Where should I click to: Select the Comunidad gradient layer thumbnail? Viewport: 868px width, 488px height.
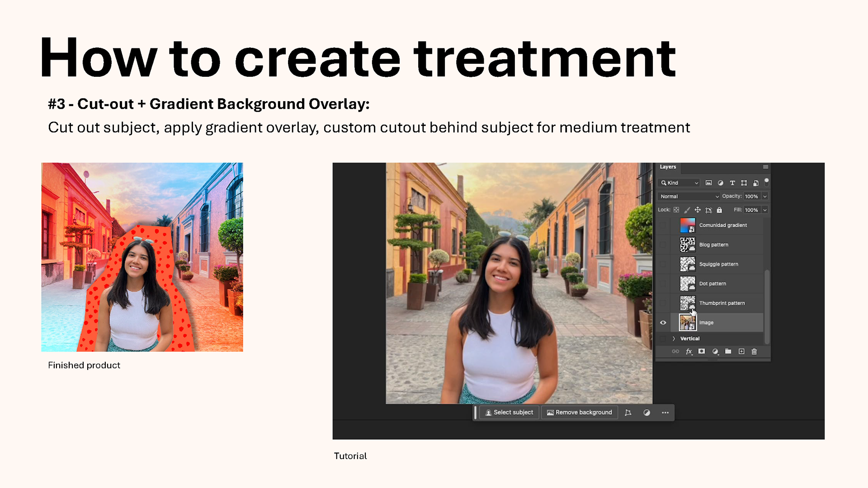[x=688, y=225]
